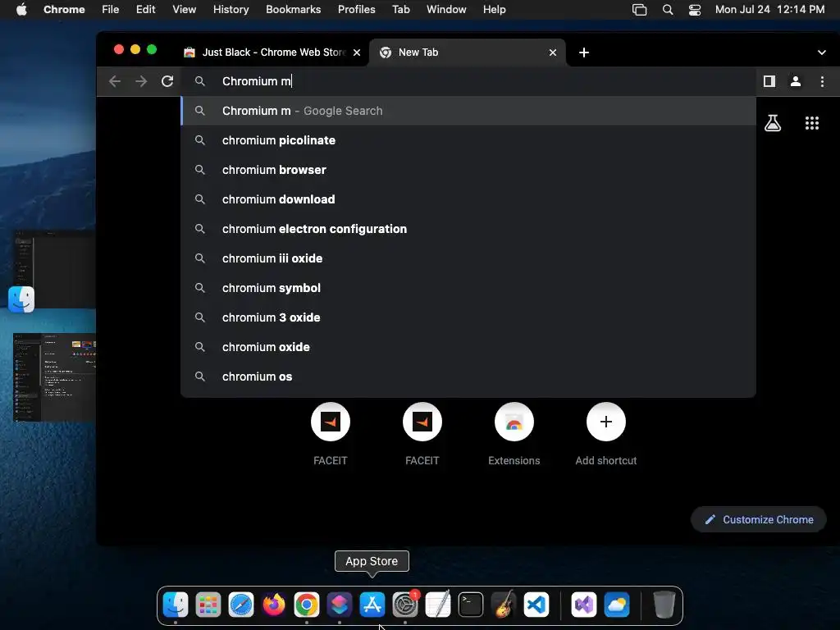Choose suggestion chromium picolinate
This screenshot has height=630, width=840.
(x=468, y=140)
